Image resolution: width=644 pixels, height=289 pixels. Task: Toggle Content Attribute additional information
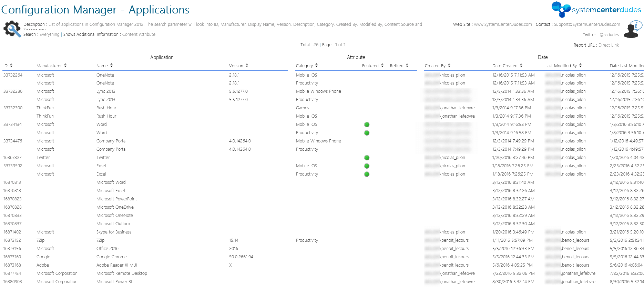pyautogui.click(x=139, y=34)
